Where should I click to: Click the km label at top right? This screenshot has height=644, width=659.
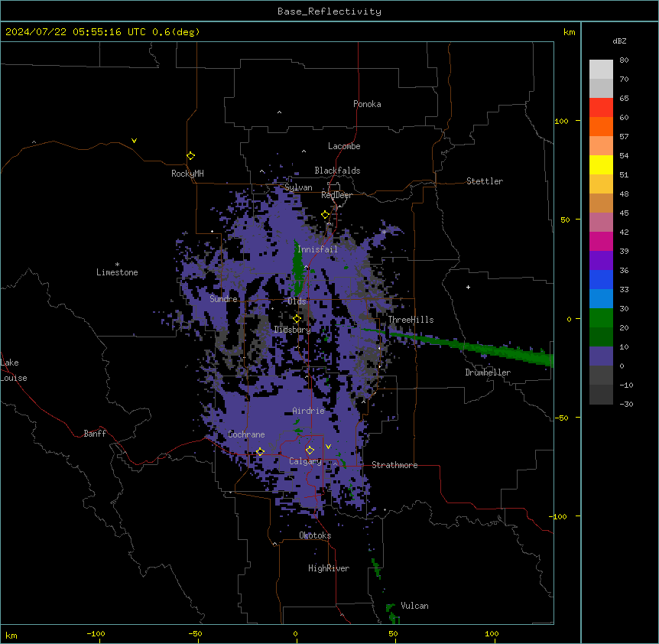pos(569,32)
